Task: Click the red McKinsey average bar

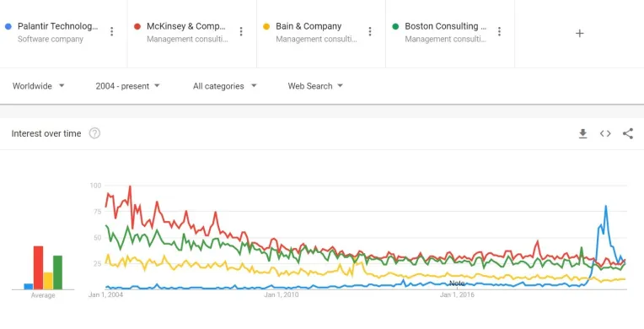Action: [38, 267]
